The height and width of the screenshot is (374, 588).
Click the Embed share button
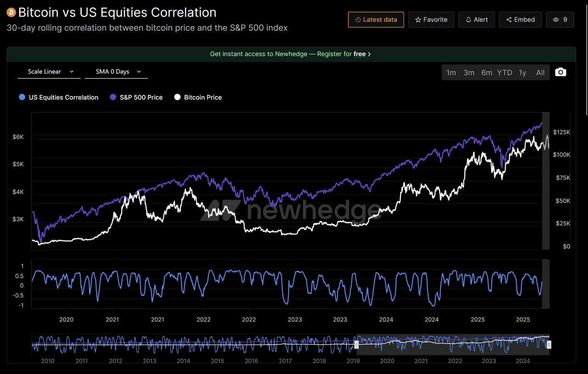520,20
